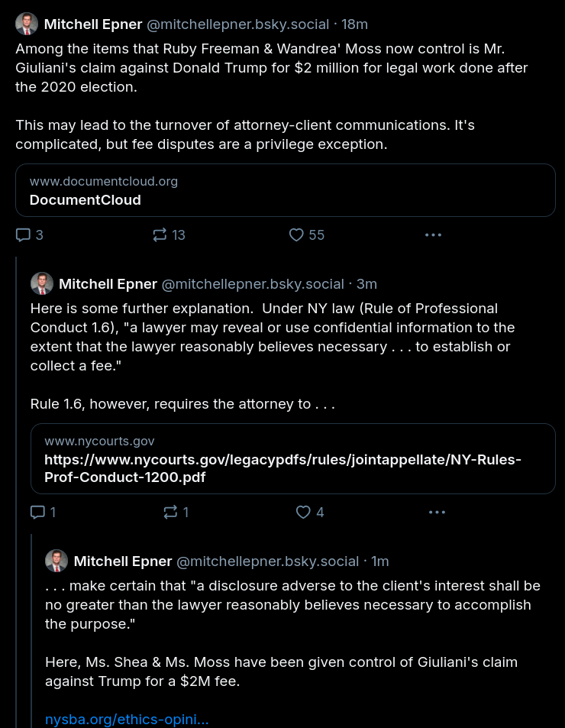
Task: Click Mitchell Epner name on third post
Action: 123,561
